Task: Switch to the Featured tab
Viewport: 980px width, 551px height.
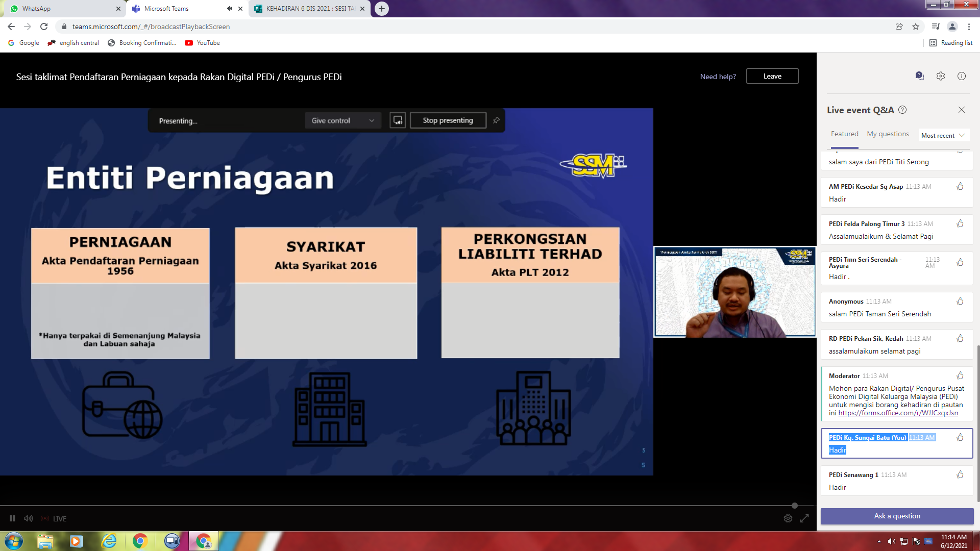Action: (x=844, y=134)
